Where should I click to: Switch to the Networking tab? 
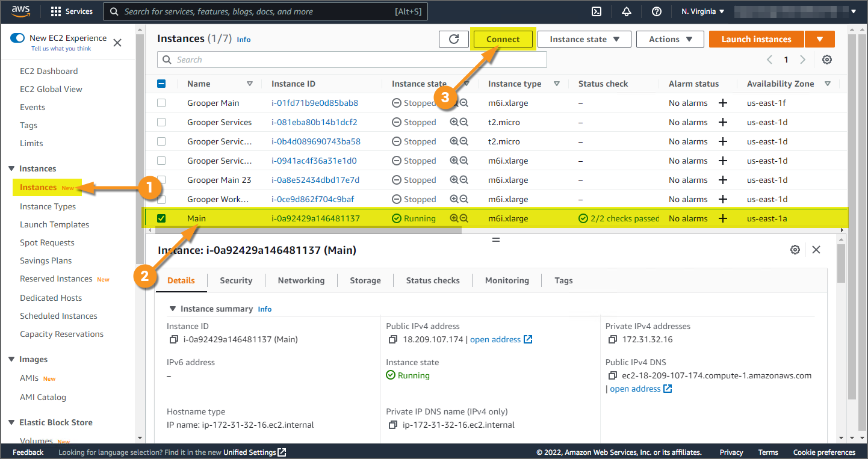pos(301,280)
